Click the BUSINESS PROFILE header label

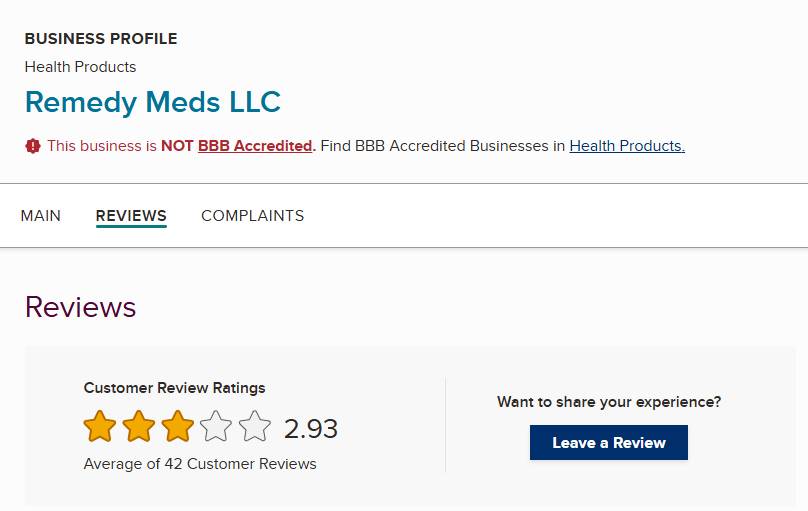(101, 39)
